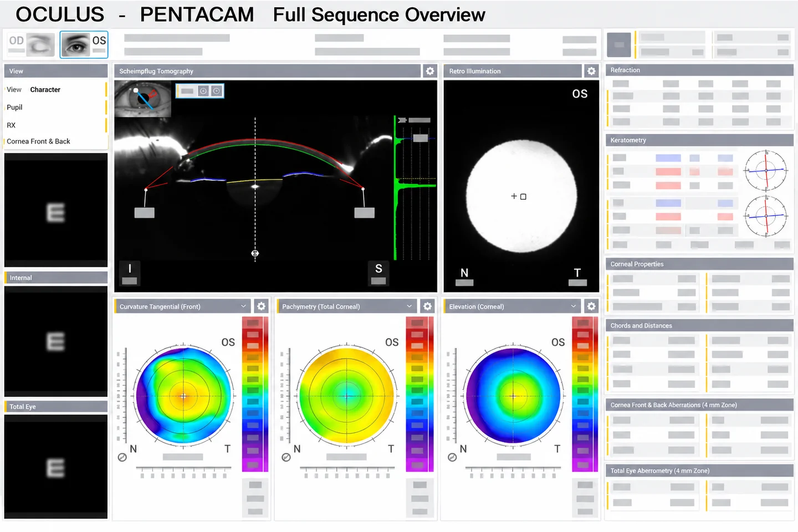Open Retro Illumination panel settings gear
This screenshot has width=798, height=532.
[591, 71]
